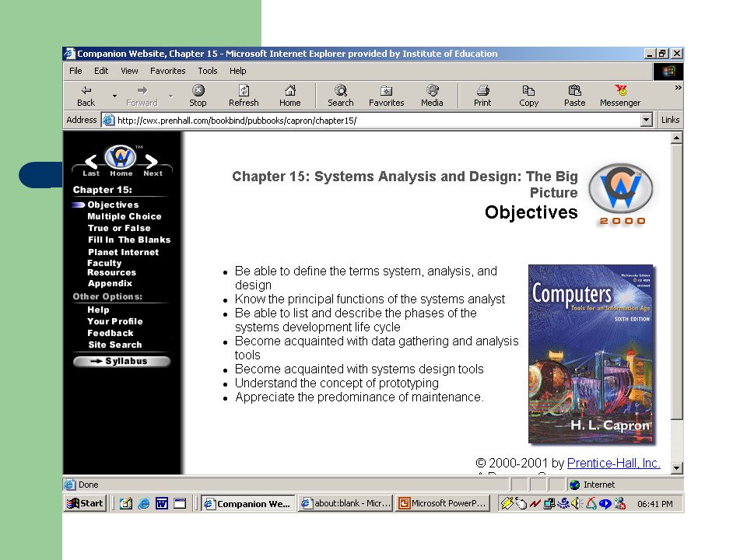
Task: Open the Messenger toolbar icon
Action: (621, 90)
